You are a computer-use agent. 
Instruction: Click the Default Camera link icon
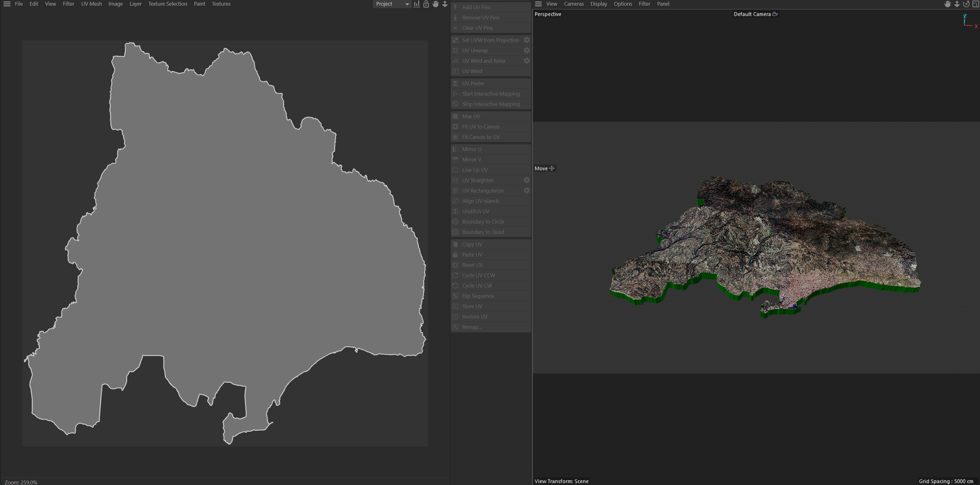pos(775,14)
